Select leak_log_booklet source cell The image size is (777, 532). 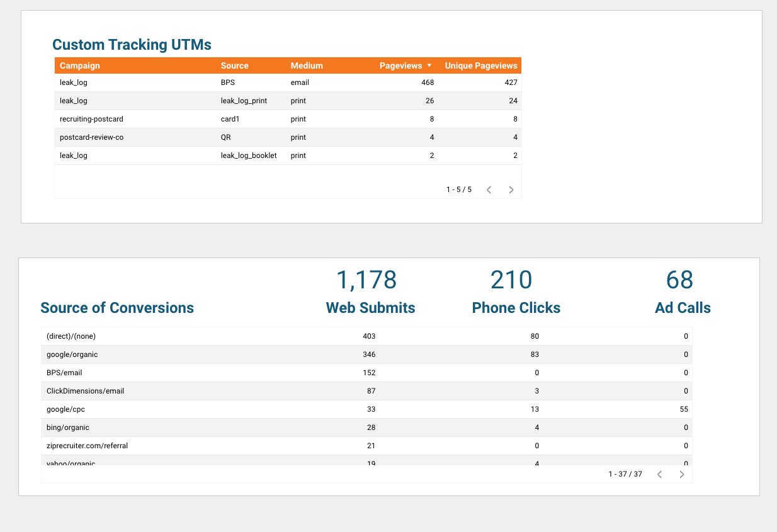point(249,156)
